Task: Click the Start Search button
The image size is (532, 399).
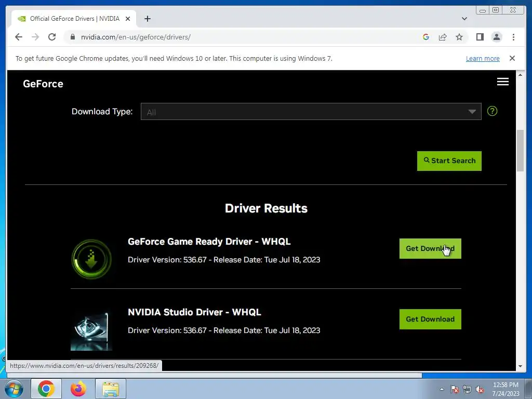Action: (x=449, y=161)
